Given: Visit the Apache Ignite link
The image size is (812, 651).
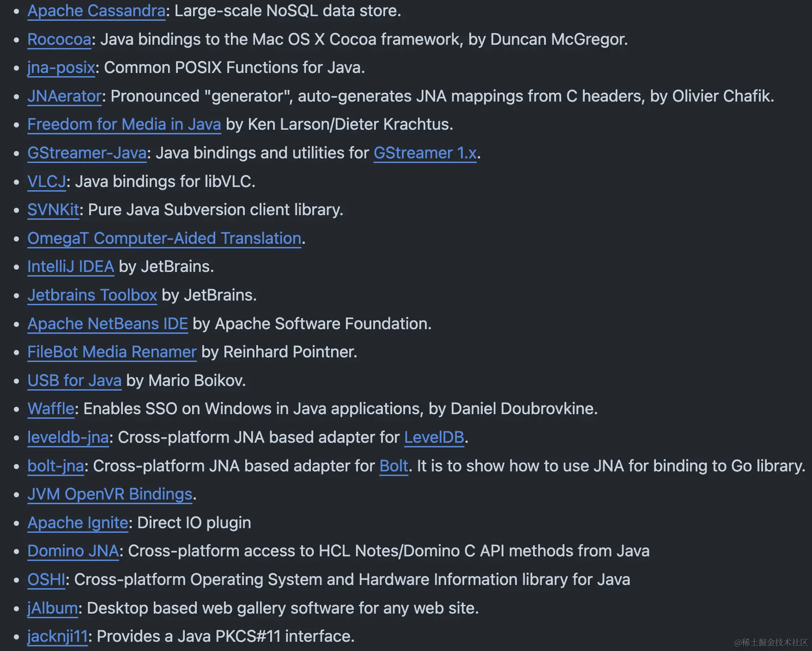Looking at the screenshot, I should [78, 523].
